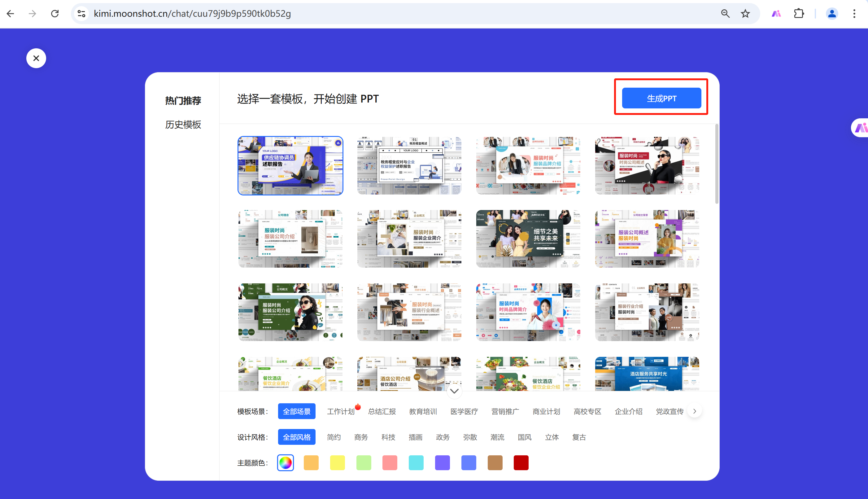Choose the 酒店服务共享时光 template

pos(647,374)
